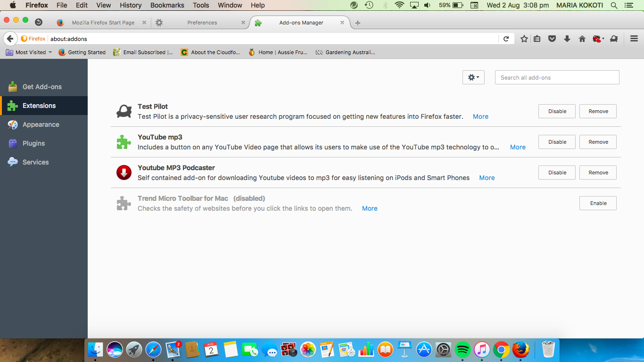This screenshot has width=644, height=362.
Task: Select Get Add-ons in the sidebar
Action: click(44, 87)
